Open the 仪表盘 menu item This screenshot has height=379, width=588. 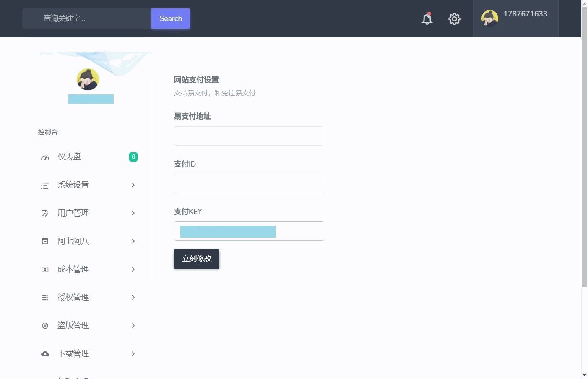coord(70,157)
